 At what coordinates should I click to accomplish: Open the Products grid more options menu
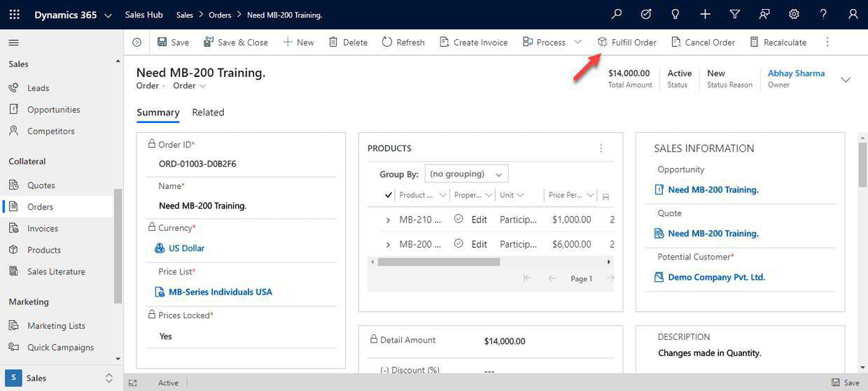coord(601,148)
